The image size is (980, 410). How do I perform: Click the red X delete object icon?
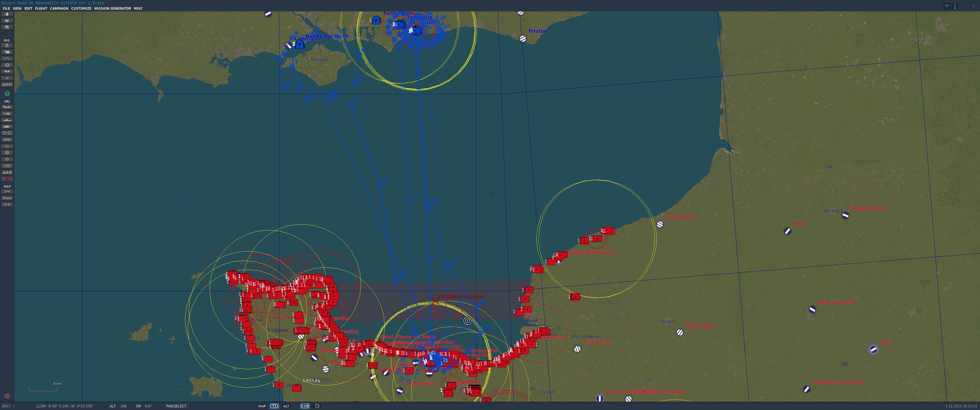(7, 179)
